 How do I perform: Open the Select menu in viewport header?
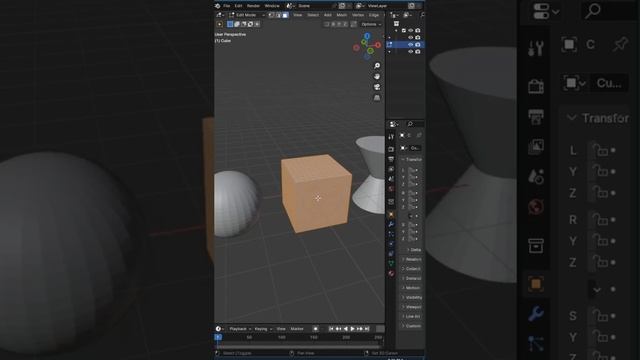pyautogui.click(x=313, y=15)
